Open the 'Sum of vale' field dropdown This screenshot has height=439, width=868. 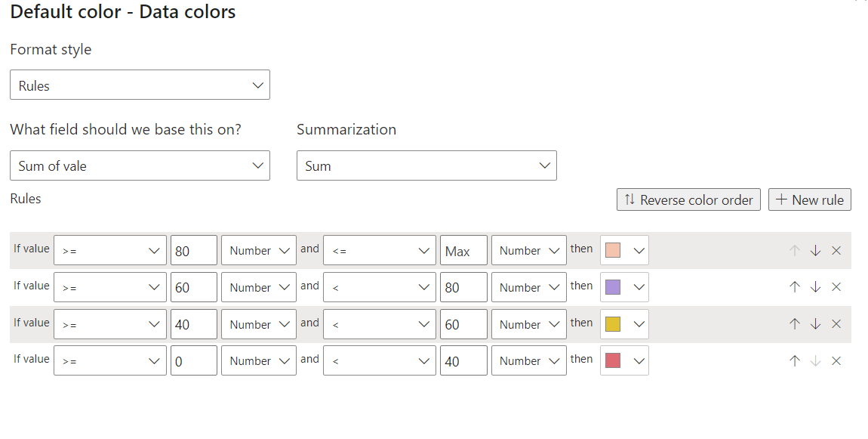[140, 165]
